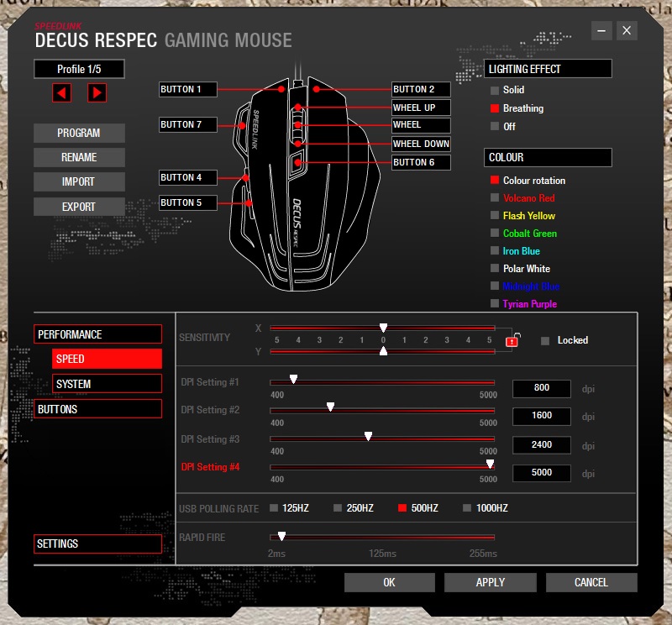Click the PROGRAM button
This screenshot has width=672, height=625.
(x=79, y=133)
